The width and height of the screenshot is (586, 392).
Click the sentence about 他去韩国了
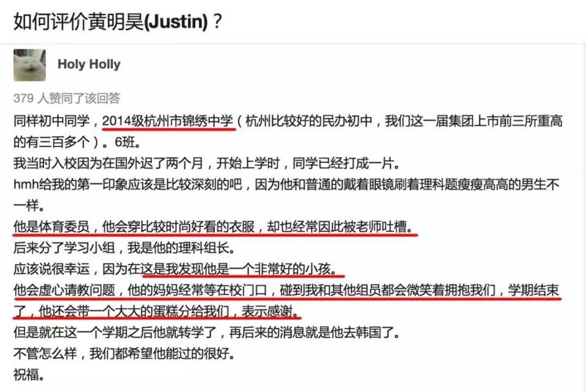(207, 332)
